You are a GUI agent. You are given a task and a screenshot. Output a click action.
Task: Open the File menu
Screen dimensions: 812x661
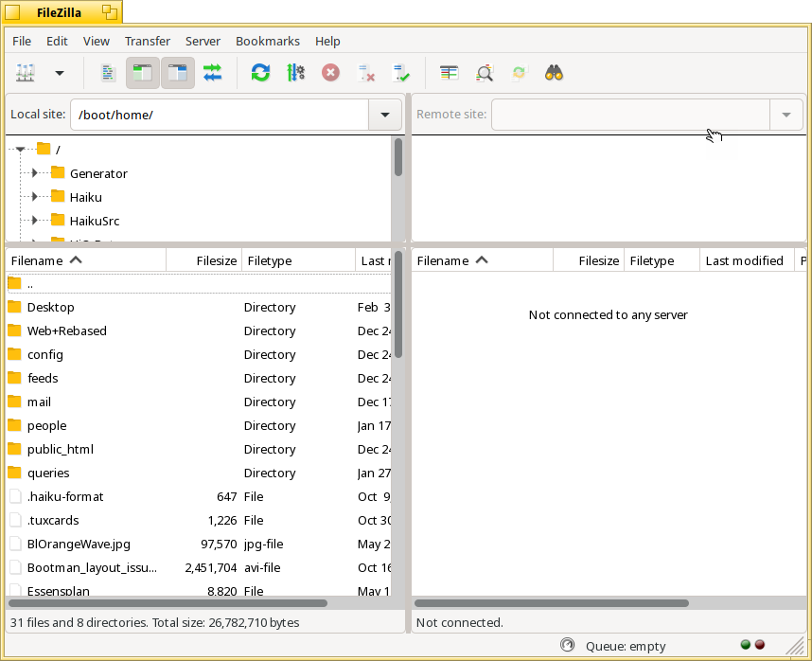22,41
